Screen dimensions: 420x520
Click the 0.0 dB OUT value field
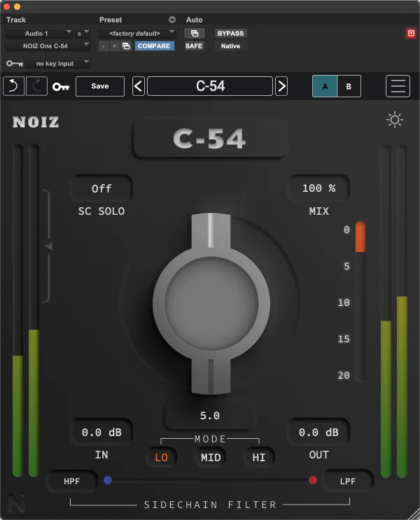(318, 432)
